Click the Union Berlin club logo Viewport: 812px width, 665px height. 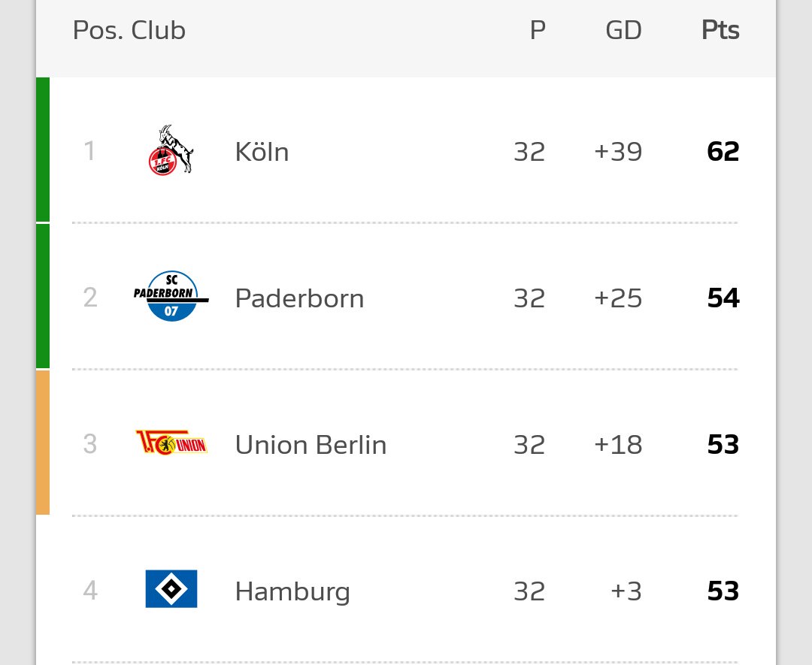click(171, 443)
